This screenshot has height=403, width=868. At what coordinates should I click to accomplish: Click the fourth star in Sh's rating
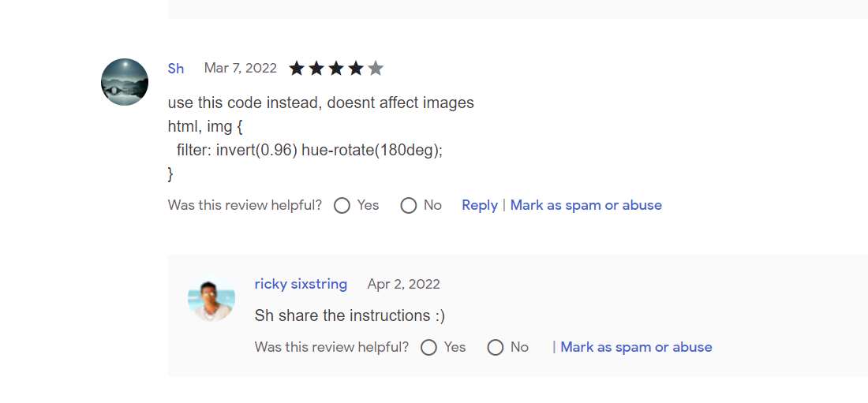coord(356,69)
